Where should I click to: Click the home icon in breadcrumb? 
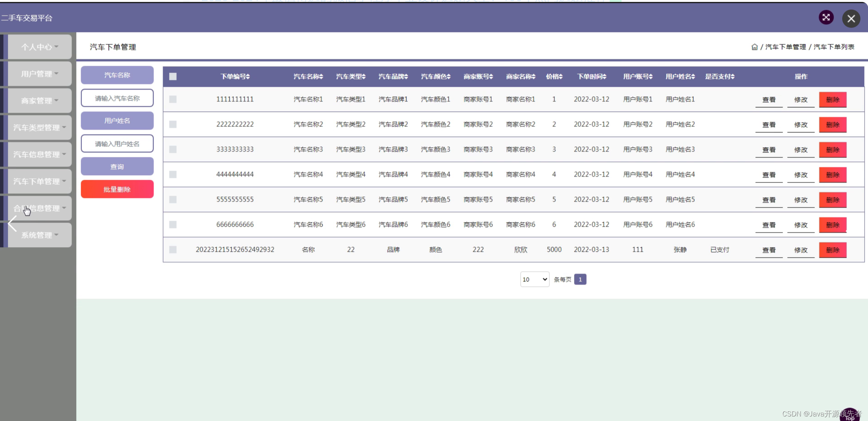754,47
